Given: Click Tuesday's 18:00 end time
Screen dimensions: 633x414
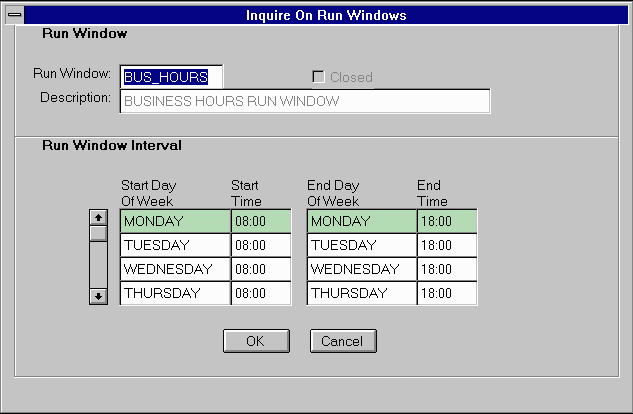Looking at the screenshot, I should click(446, 245).
